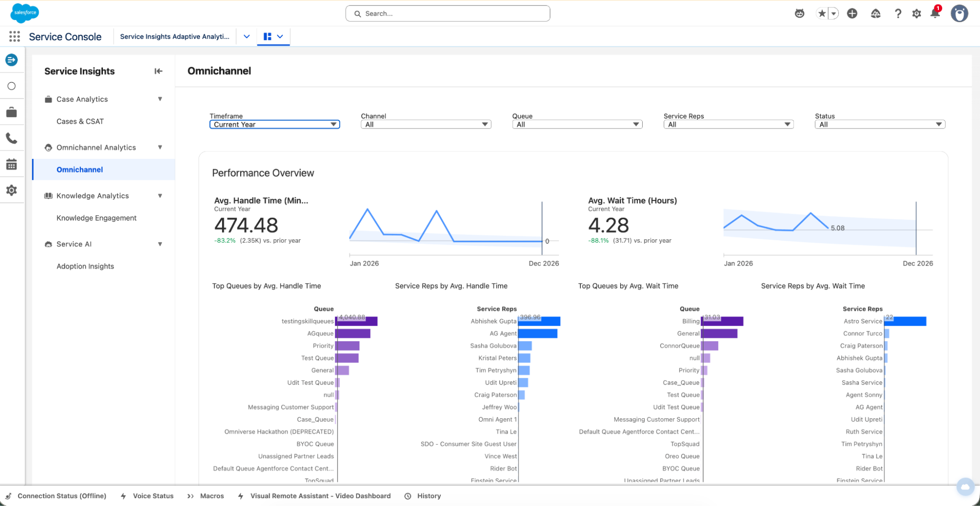Open Macros utility item

[x=205, y=496]
